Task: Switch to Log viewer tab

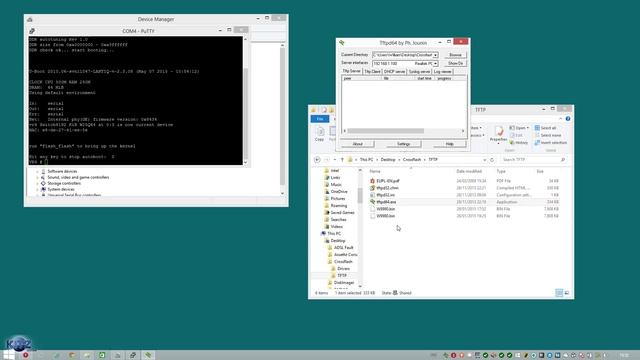Action: 442,71
